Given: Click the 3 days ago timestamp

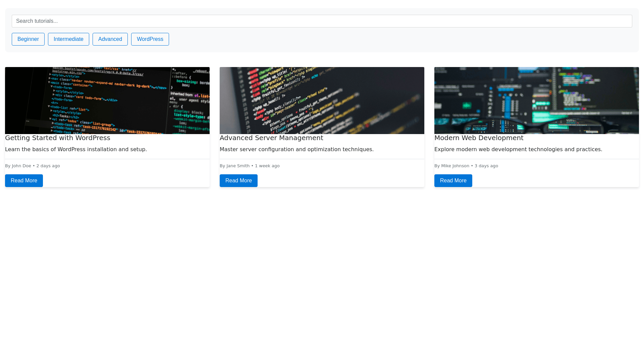Looking at the screenshot, I should 486,166.
